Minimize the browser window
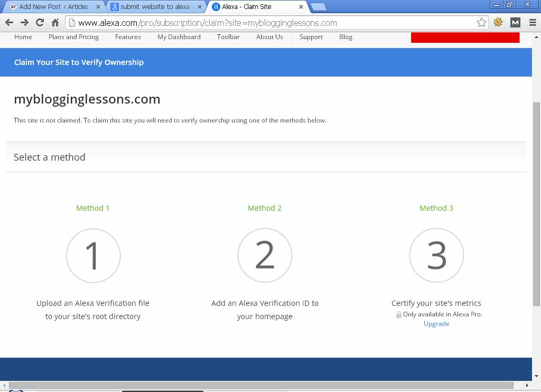Screen dimensions: 541x392 (497, 5)
